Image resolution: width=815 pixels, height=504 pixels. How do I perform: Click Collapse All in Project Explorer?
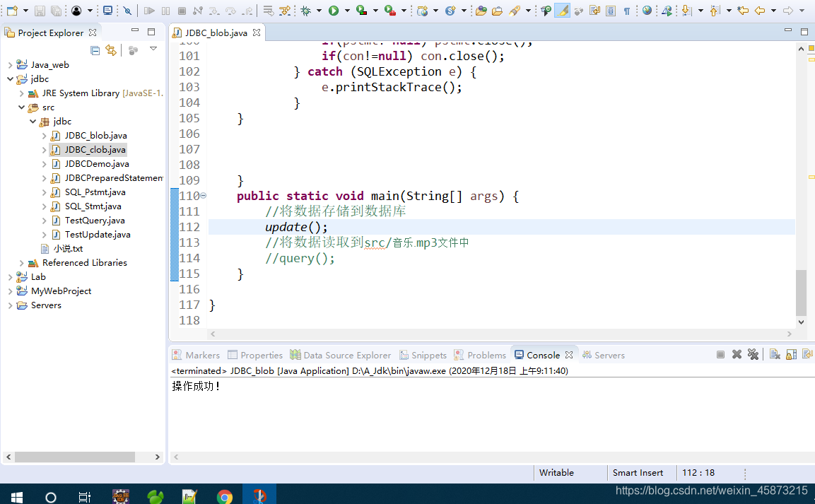pyautogui.click(x=95, y=50)
